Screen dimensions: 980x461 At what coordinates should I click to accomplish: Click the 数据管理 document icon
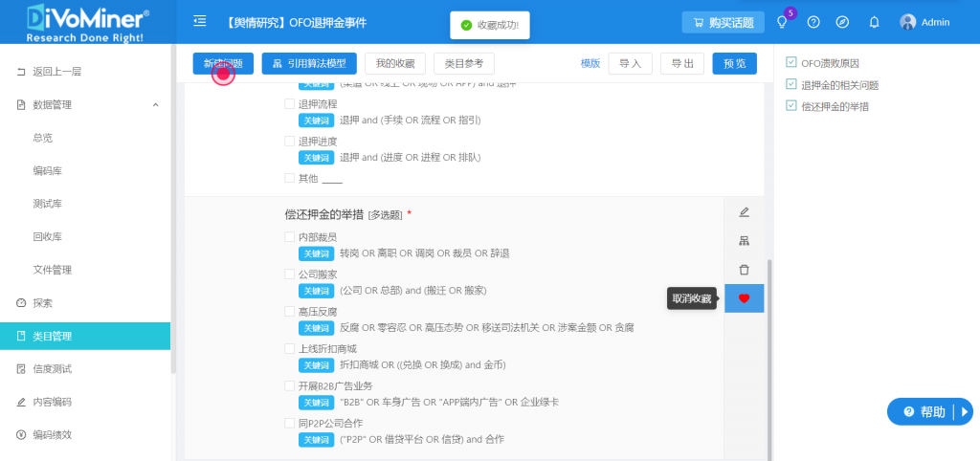(x=21, y=105)
